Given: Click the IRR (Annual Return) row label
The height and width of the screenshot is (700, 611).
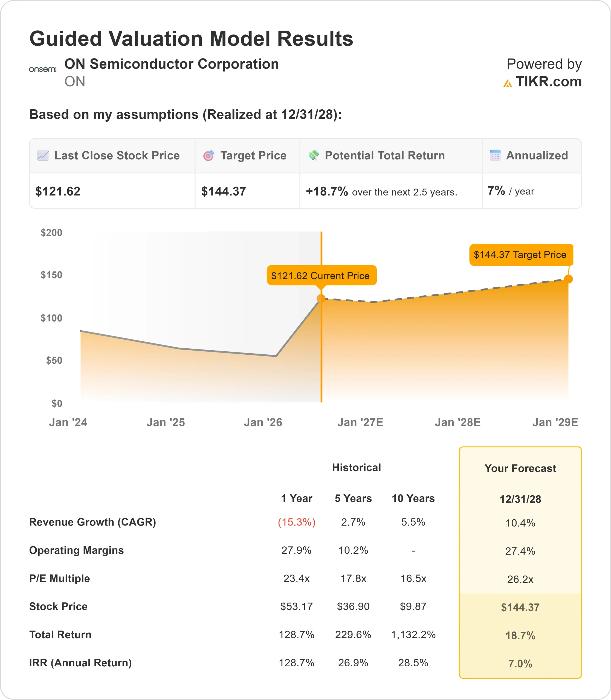Looking at the screenshot, I should point(80,663).
